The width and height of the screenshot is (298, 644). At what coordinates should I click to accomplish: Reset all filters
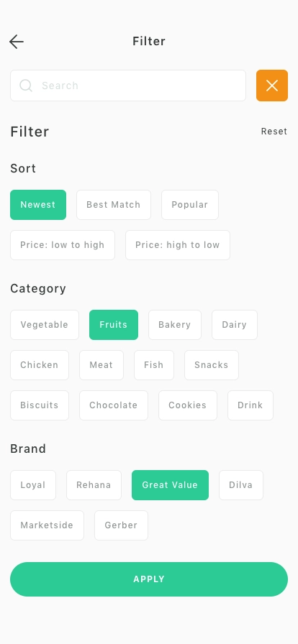coord(274,132)
